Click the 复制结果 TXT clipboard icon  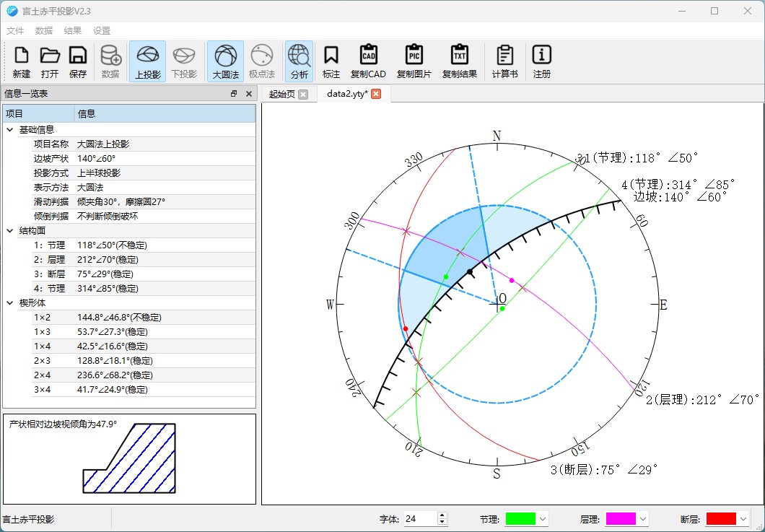coord(460,61)
